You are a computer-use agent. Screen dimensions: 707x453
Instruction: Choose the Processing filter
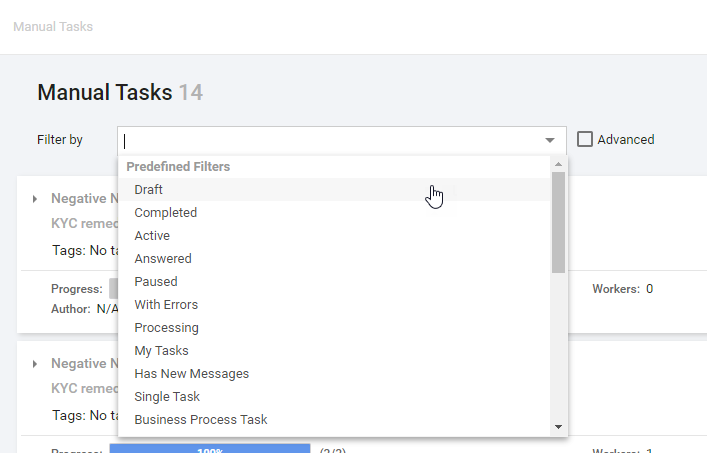pos(334,328)
